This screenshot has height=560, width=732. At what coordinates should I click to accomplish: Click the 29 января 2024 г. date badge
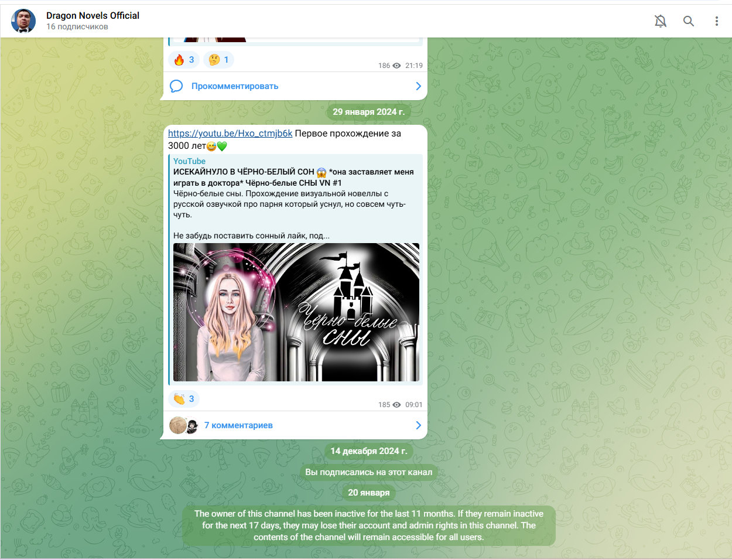click(369, 112)
